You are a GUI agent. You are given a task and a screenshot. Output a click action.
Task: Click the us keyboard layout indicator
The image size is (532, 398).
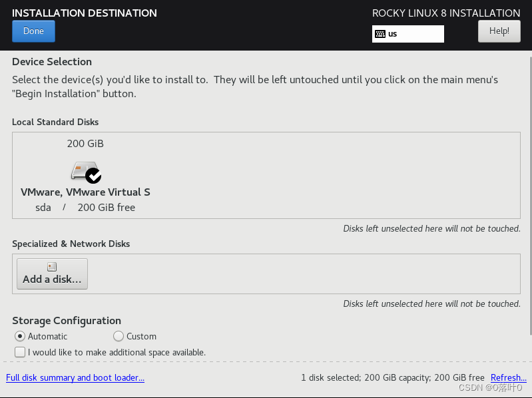click(x=407, y=34)
